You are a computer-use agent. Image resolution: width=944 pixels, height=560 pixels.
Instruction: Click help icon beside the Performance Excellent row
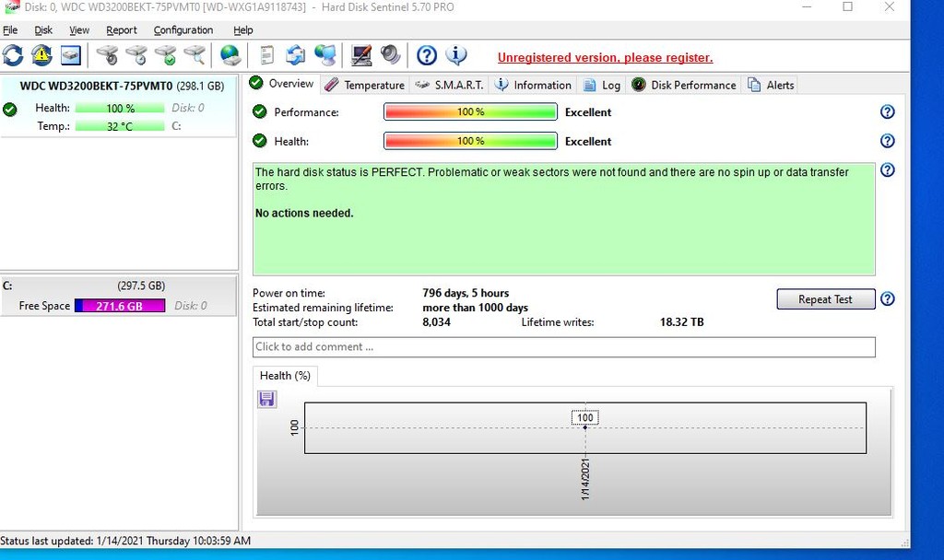tap(888, 111)
